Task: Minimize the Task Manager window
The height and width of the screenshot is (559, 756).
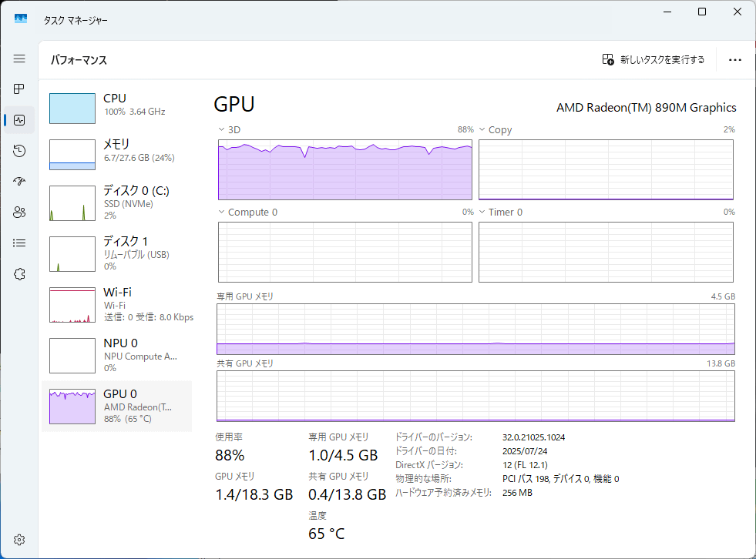Action: tap(667, 12)
